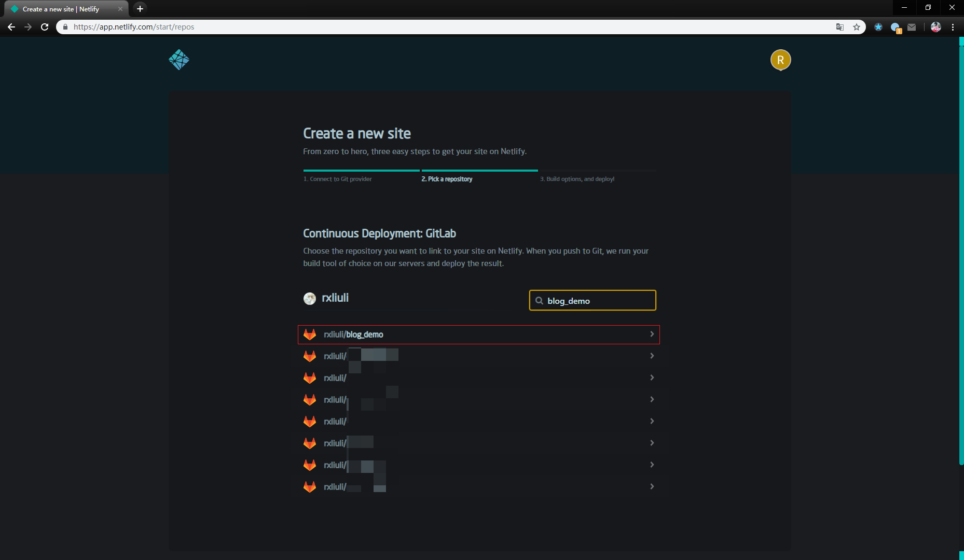Click the Continuous Deployment: GitLab heading
The image size is (964, 560).
click(379, 233)
